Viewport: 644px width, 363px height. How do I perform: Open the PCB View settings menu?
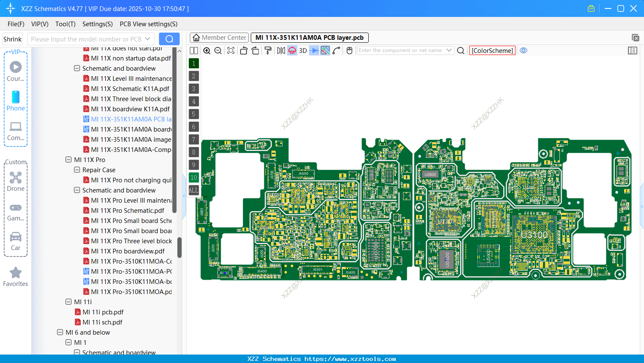(148, 24)
